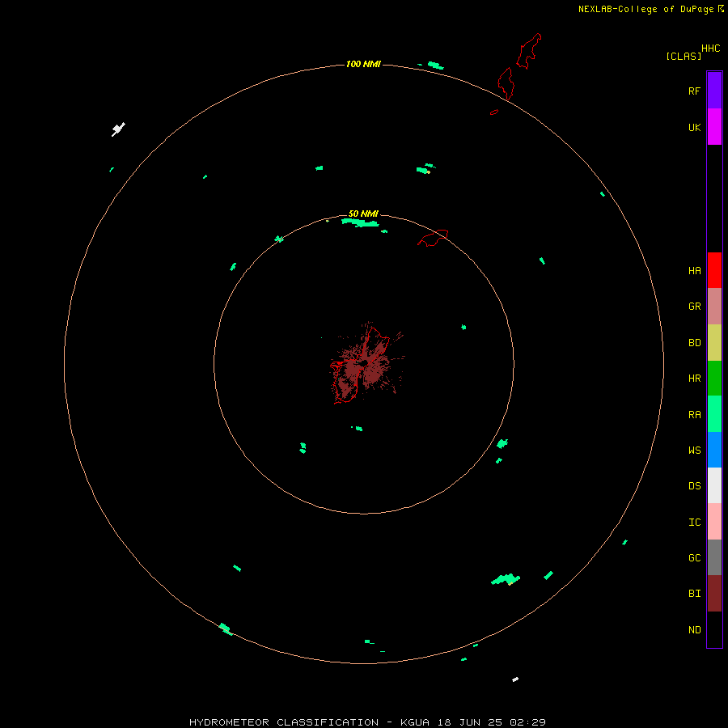Click the white dry snow echo at upper left

tap(118, 129)
